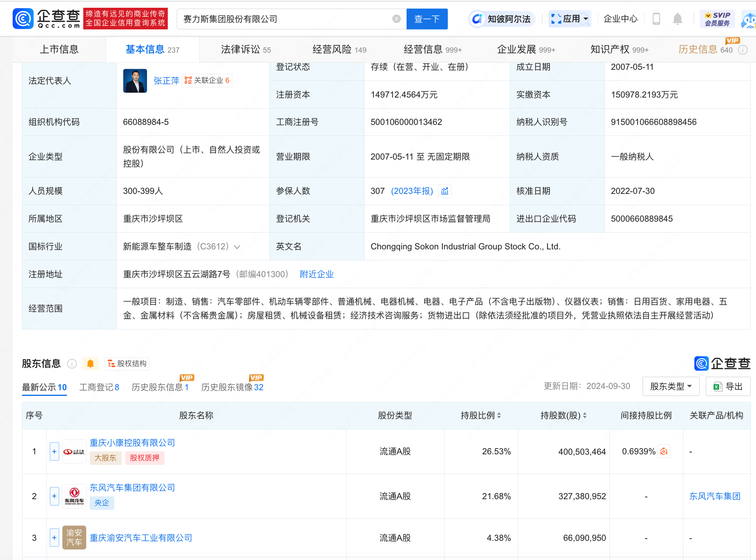The height and width of the screenshot is (560, 756).
Task: Expand shareholder row for 重庆小康控股有限公司
Action: click(54, 451)
